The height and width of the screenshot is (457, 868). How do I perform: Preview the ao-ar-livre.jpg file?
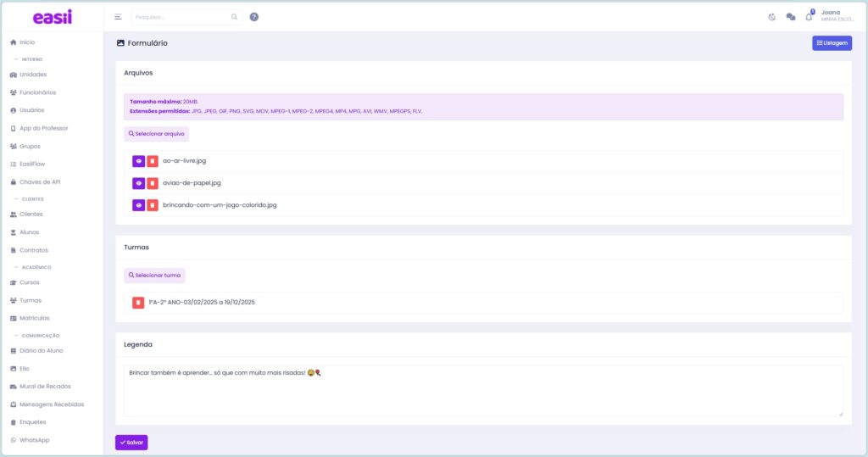[138, 161]
